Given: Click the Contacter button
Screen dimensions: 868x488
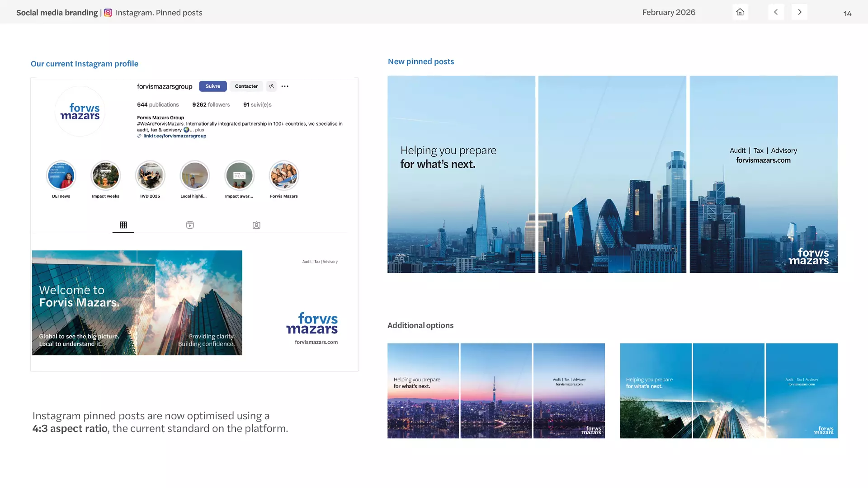Looking at the screenshot, I should click(246, 86).
